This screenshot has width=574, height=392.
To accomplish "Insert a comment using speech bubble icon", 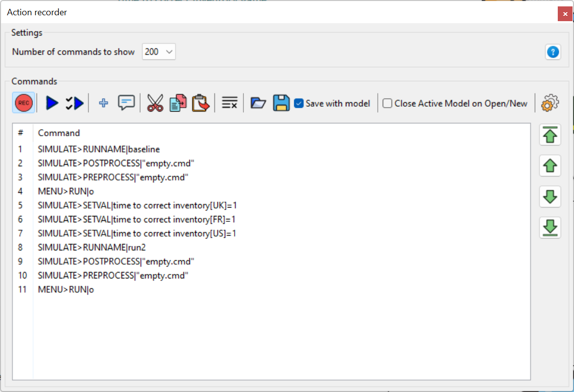I will click(126, 102).
